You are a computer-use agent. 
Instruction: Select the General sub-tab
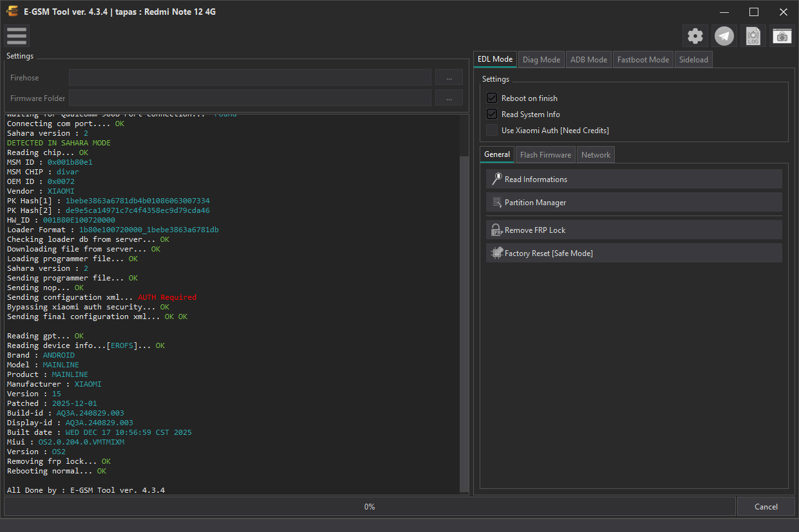(497, 154)
